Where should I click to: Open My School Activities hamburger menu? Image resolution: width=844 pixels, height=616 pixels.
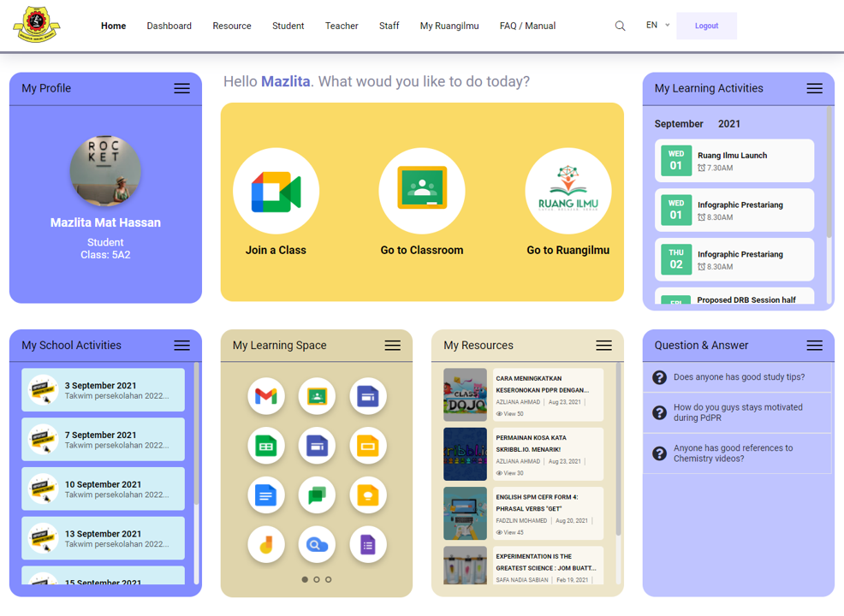pyautogui.click(x=182, y=346)
